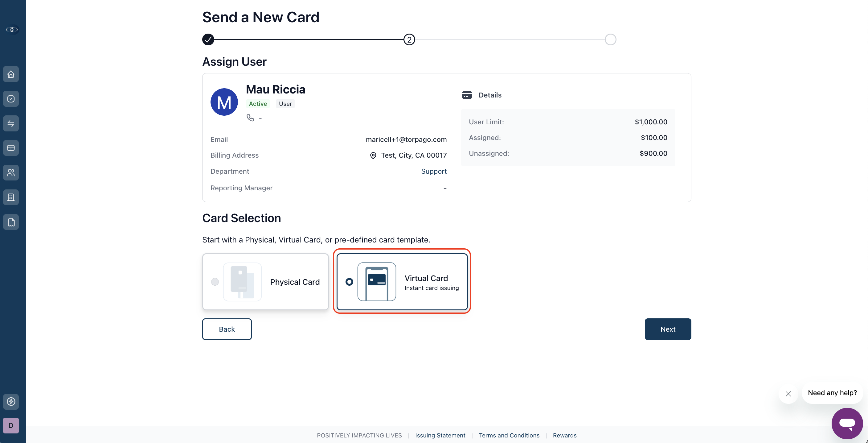Open the documents file icon in sidebar
868x443 pixels.
tap(11, 222)
